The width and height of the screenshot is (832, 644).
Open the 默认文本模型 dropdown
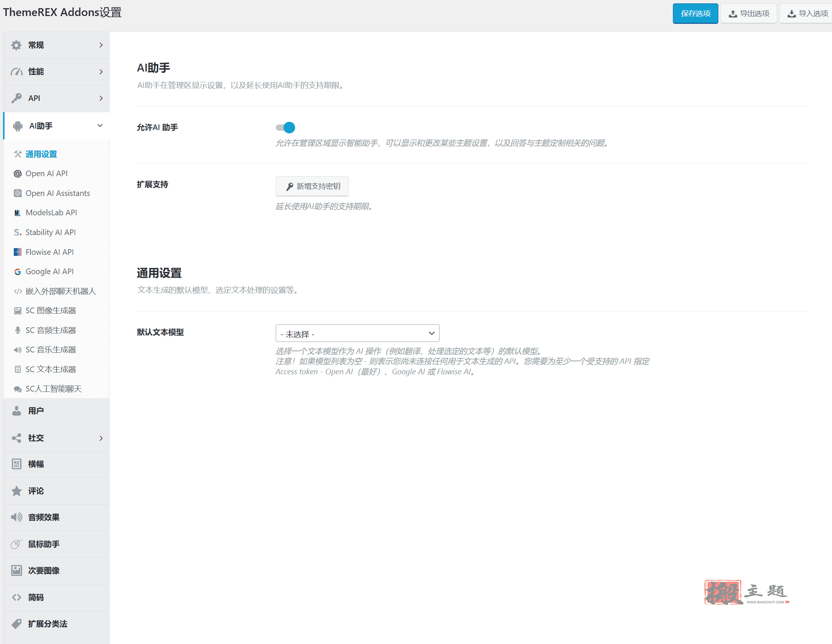pyautogui.click(x=357, y=334)
